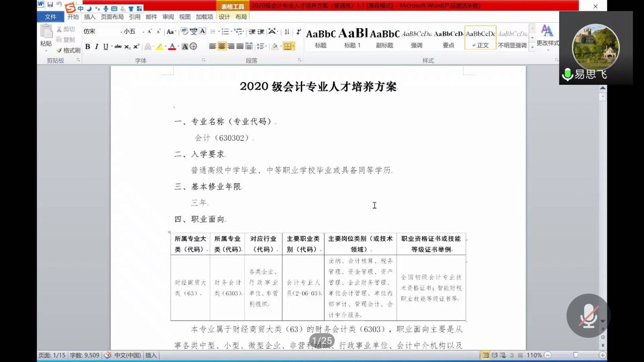Image resolution: width=644 pixels, height=362 pixels.
Task: Toggle center alignment in paragraph group
Action: (x=222, y=47)
